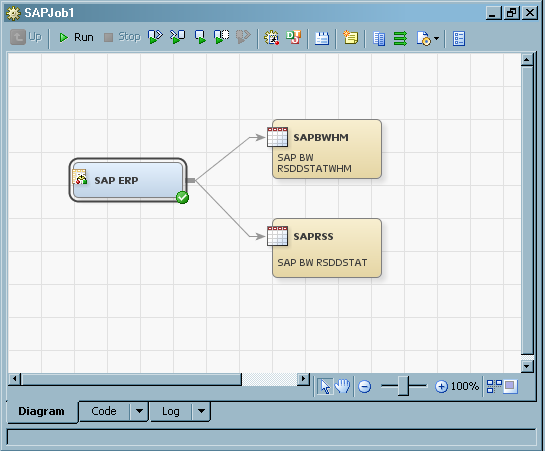Click horizontal scrollbar left arrow
This screenshot has height=453, width=545.
point(14,379)
